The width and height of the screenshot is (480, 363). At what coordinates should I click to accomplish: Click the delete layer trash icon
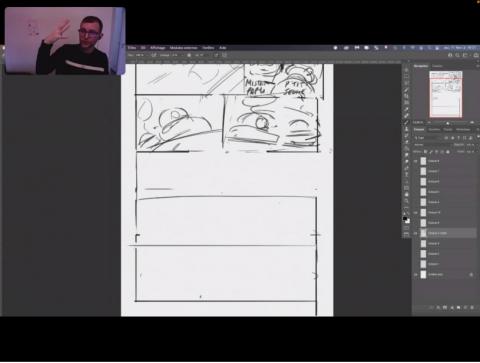[x=472, y=307]
